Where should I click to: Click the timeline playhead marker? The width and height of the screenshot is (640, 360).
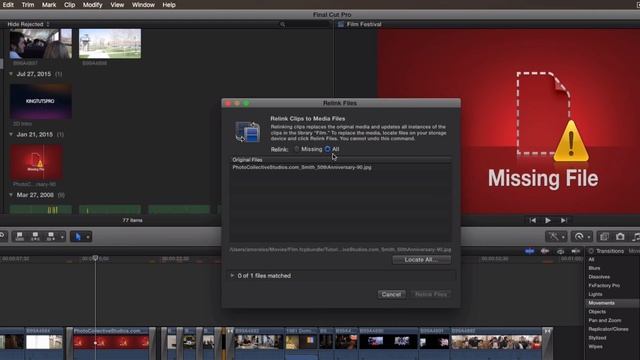[95, 258]
